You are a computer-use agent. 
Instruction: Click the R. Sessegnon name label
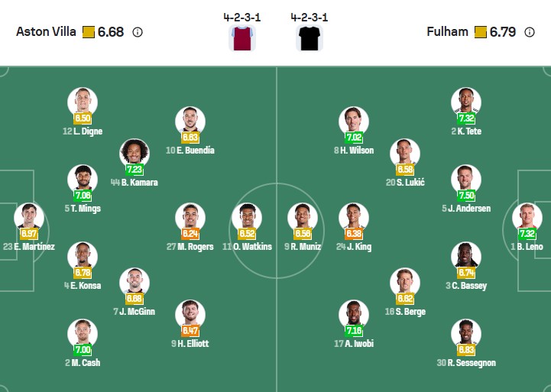(x=465, y=363)
